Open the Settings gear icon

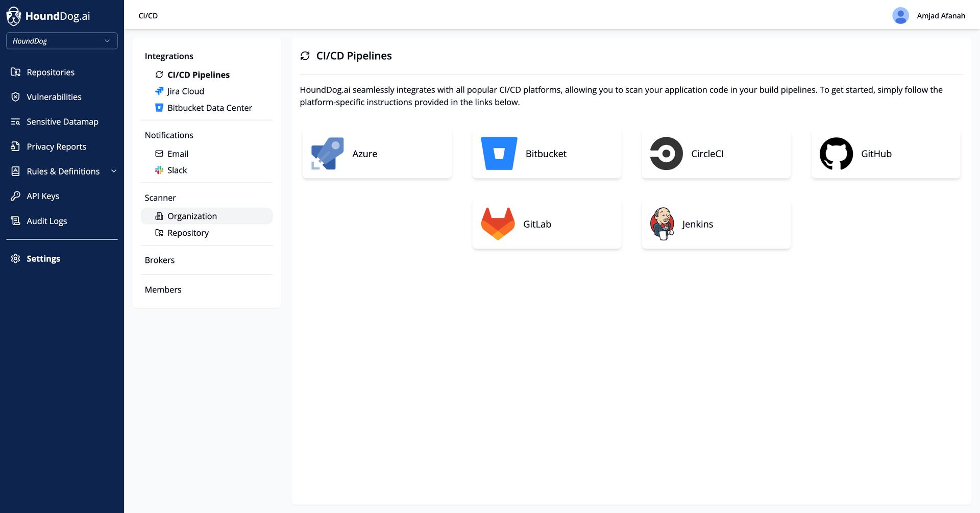click(x=15, y=258)
